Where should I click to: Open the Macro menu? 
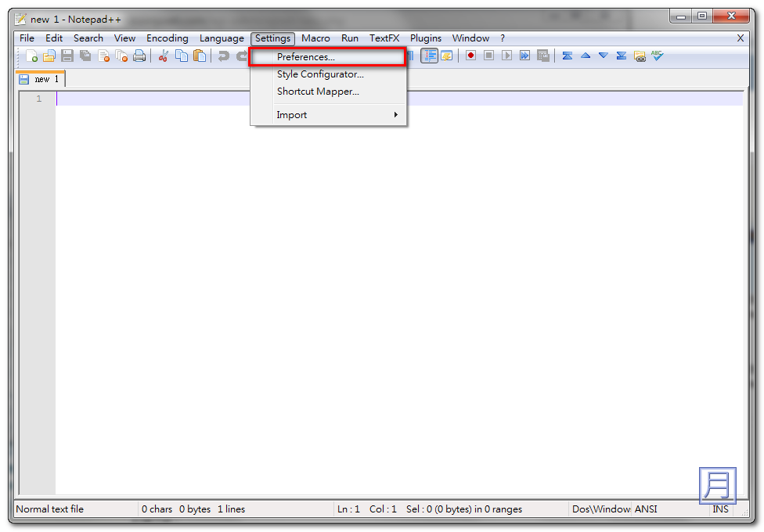(315, 38)
